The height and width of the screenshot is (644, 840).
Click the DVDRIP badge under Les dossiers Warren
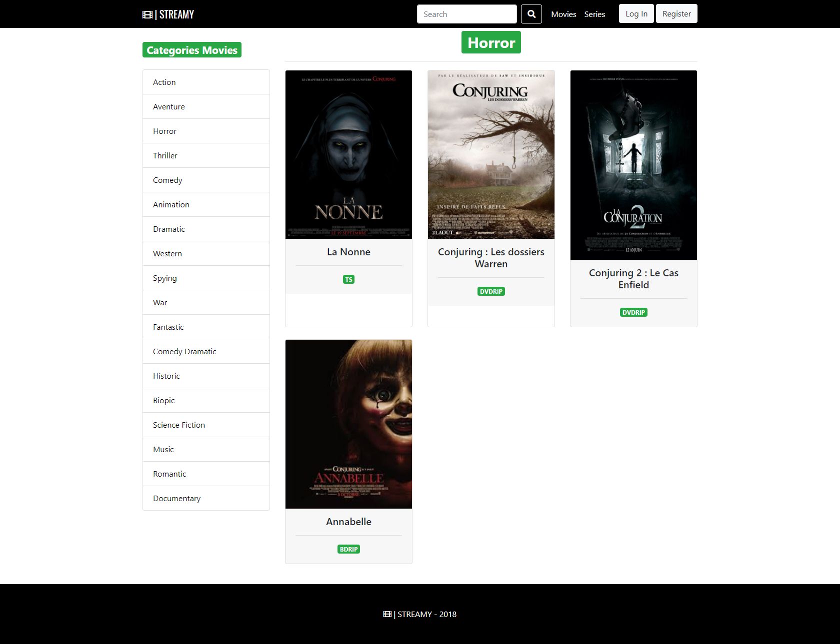pos(491,291)
